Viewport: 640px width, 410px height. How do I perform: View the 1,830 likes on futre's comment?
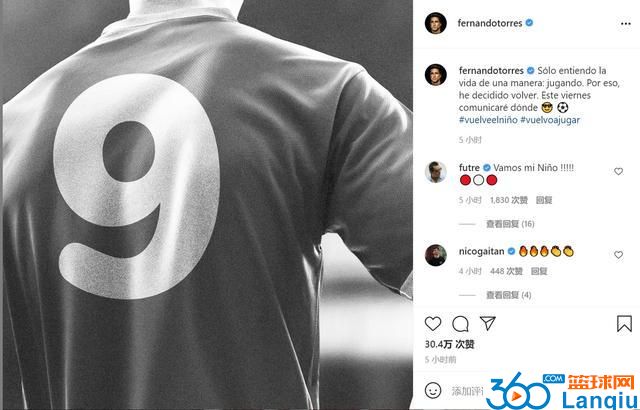[x=509, y=200]
